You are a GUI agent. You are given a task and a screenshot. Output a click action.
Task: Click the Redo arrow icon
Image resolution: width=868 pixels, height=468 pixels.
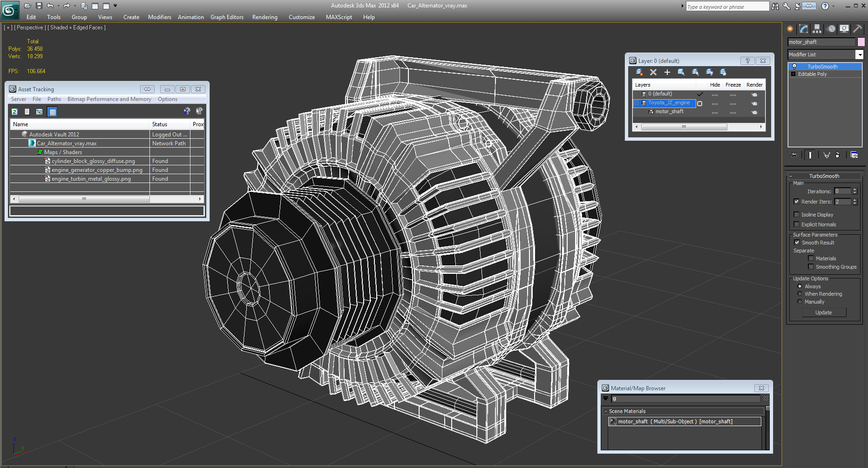tap(67, 6)
